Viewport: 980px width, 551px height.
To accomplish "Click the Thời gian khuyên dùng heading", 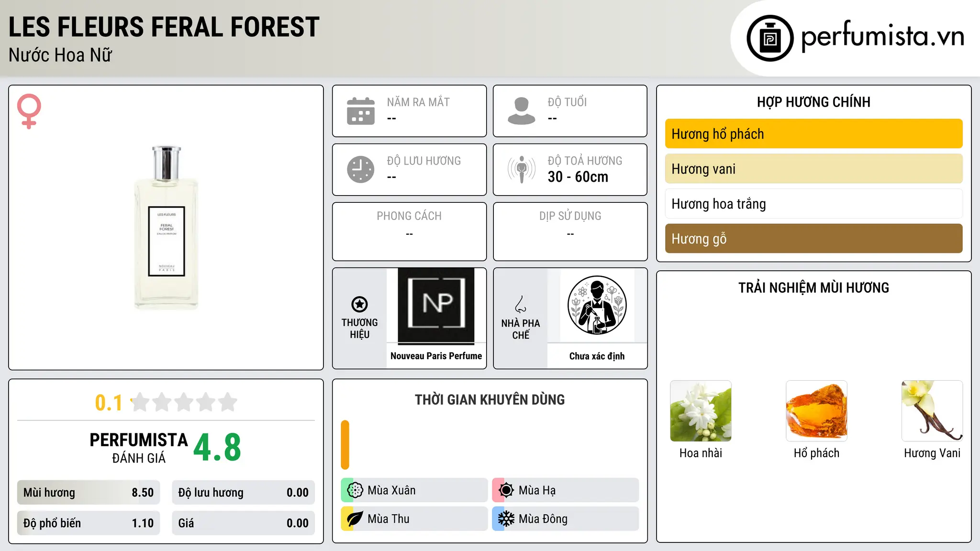I will (490, 399).
